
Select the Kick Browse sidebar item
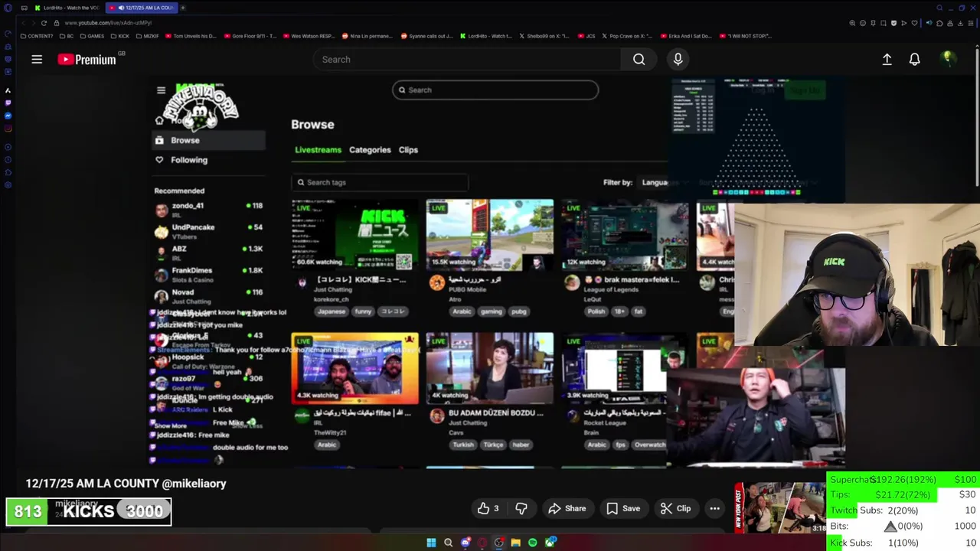coord(208,140)
